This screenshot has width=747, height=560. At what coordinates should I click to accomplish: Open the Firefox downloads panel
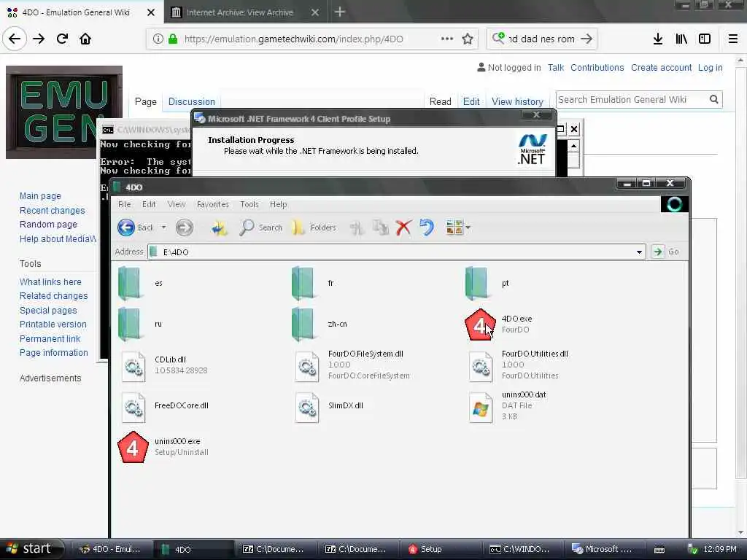tap(658, 39)
